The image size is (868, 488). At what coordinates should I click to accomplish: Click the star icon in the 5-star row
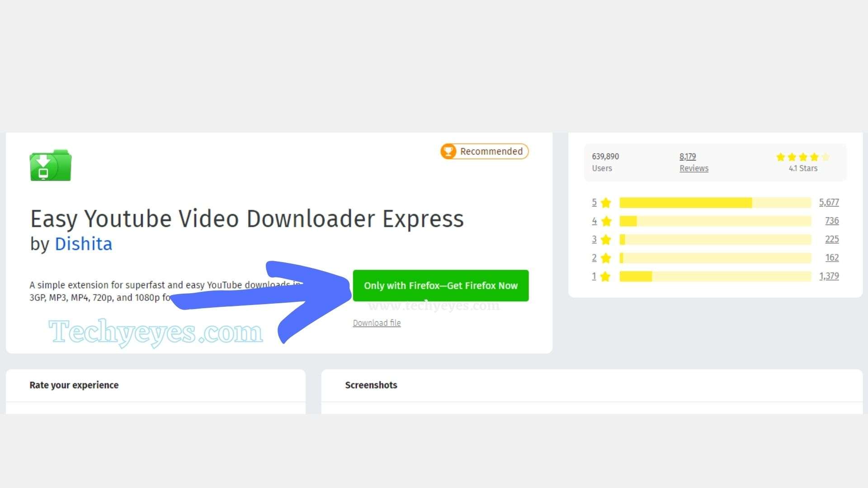tap(606, 202)
